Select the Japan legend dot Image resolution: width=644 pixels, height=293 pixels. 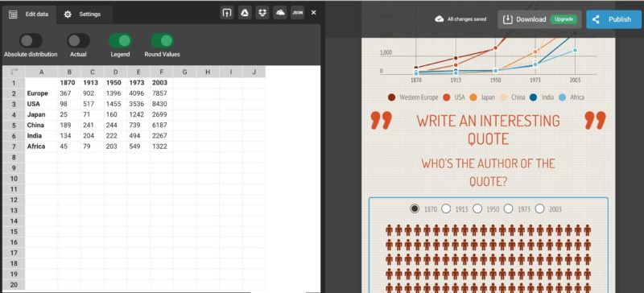click(473, 97)
